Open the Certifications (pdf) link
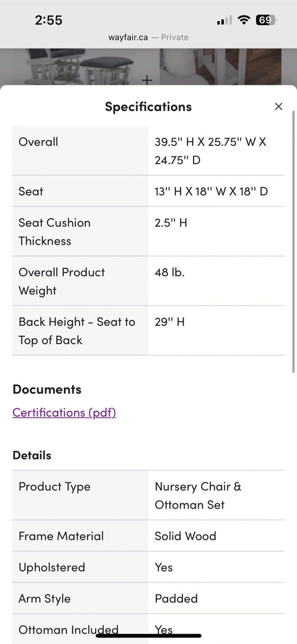The height and width of the screenshot is (644, 297). point(64,412)
